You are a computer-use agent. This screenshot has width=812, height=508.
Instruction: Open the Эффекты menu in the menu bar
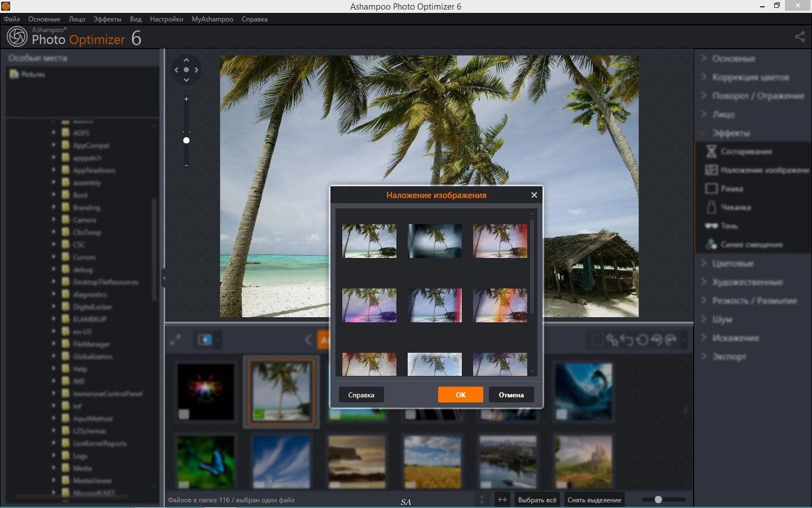(107, 19)
